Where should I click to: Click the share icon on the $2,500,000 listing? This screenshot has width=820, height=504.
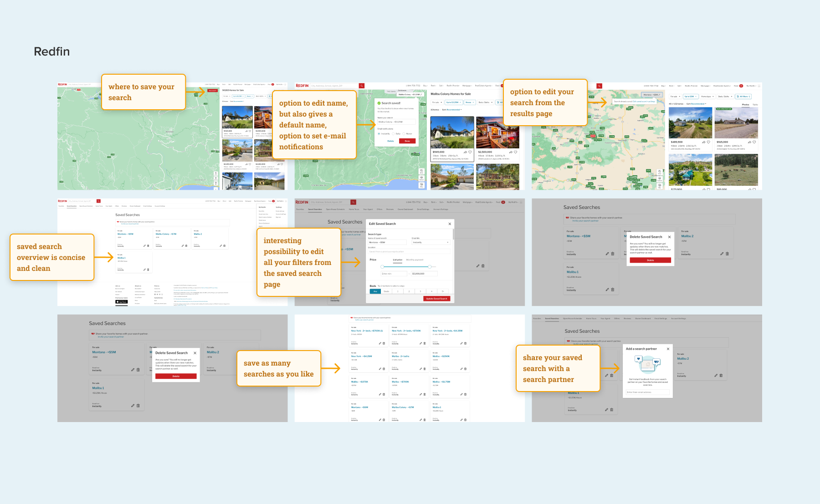[x=511, y=152]
